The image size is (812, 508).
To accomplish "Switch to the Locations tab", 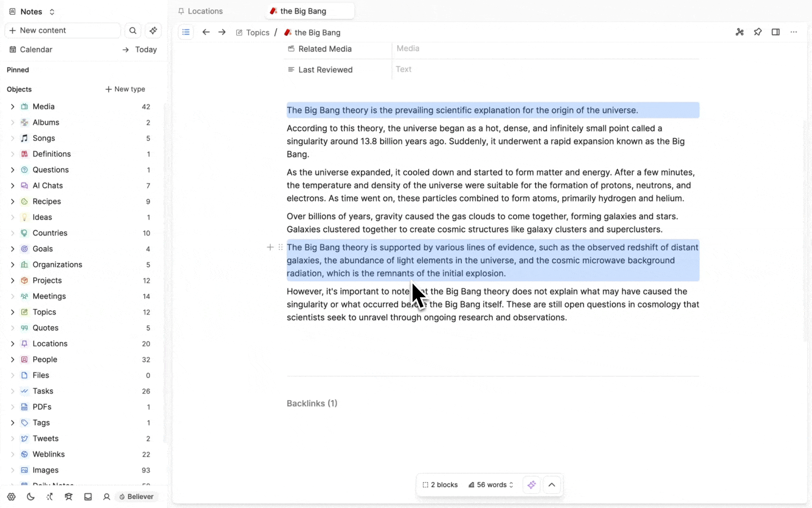I will [x=205, y=11].
